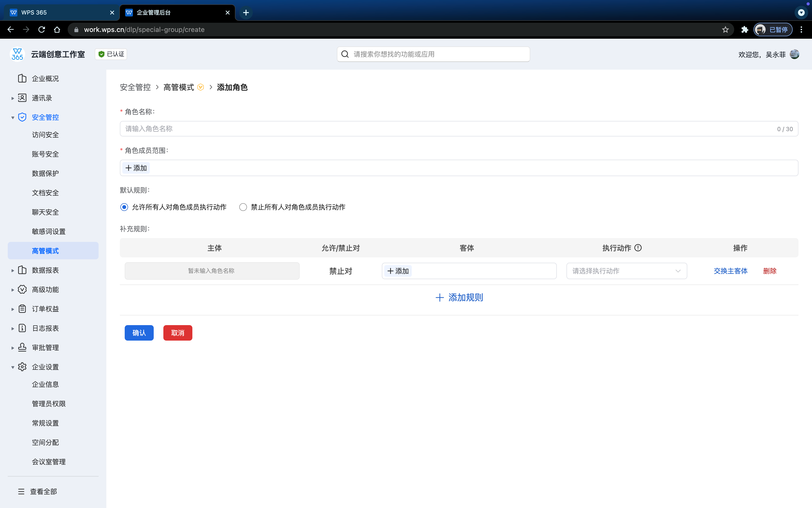The image size is (812, 508).
Task: Click the green 已认证 verified badge
Action: [x=111, y=54]
